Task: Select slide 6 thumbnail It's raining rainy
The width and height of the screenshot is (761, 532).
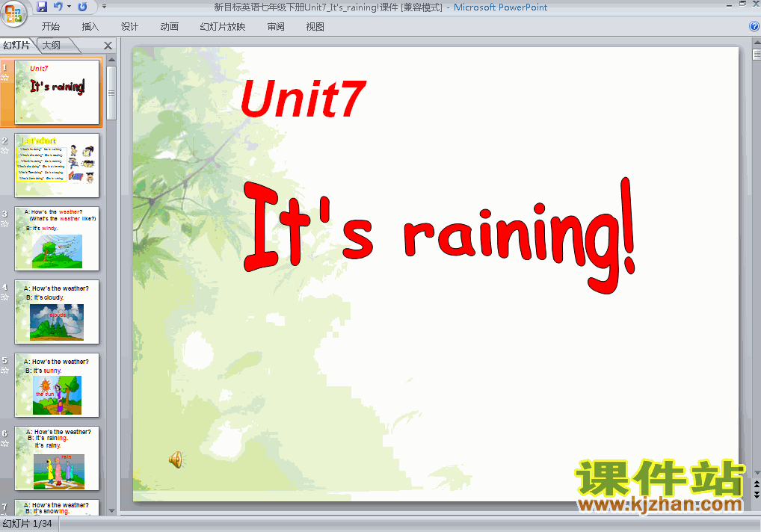Action: coord(57,458)
